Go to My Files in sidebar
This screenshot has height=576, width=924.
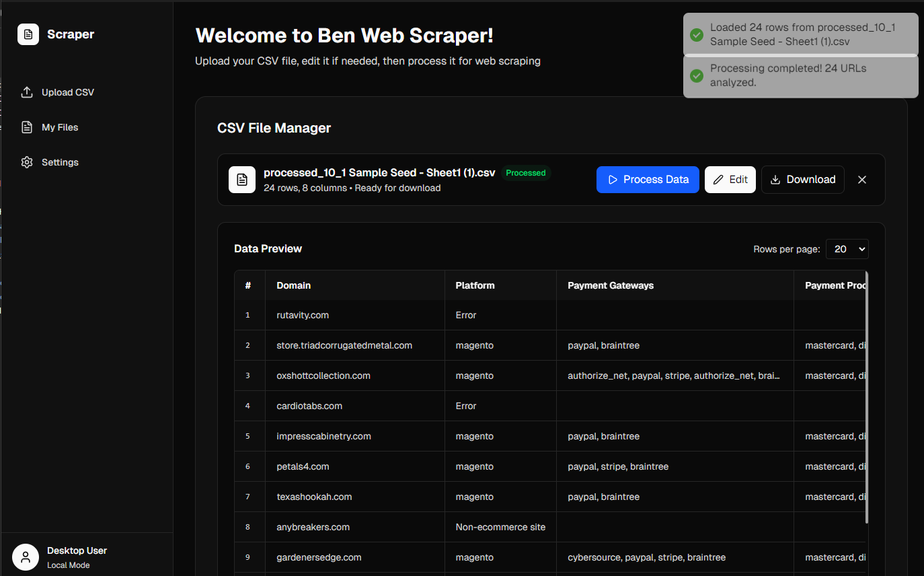(87, 127)
